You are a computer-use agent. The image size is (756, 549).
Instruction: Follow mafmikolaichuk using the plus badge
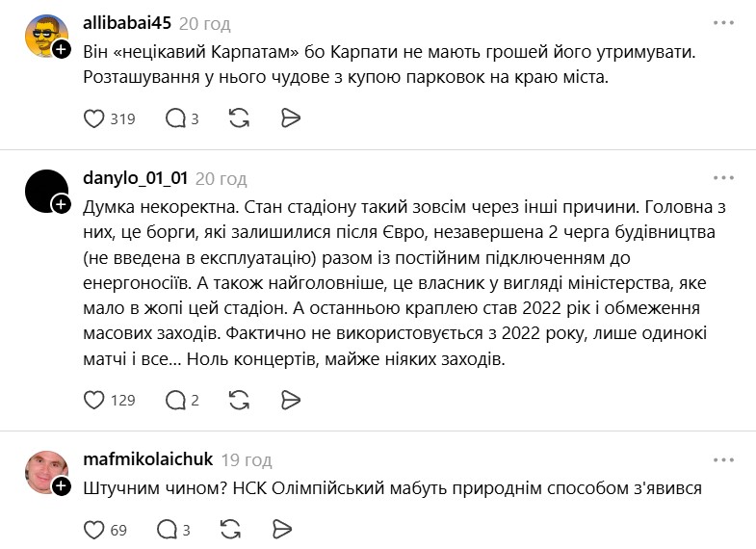62,485
